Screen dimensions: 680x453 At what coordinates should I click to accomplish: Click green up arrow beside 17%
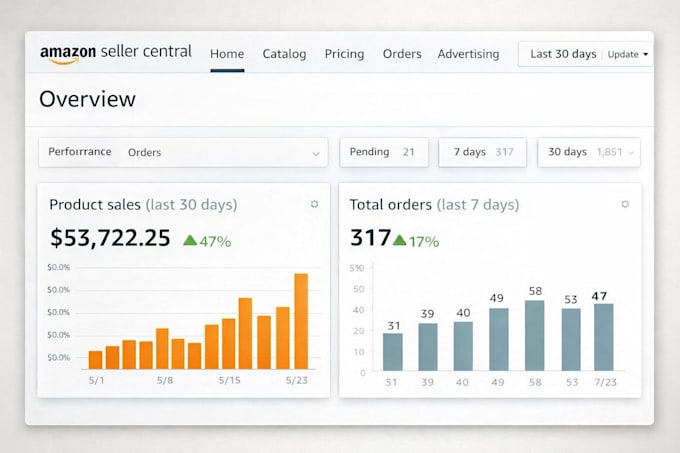[x=399, y=240]
